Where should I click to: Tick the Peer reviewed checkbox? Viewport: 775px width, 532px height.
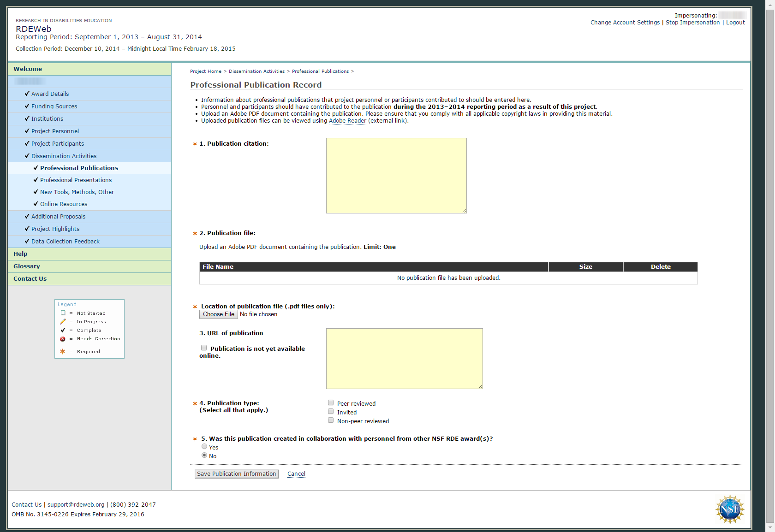click(x=331, y=403)
